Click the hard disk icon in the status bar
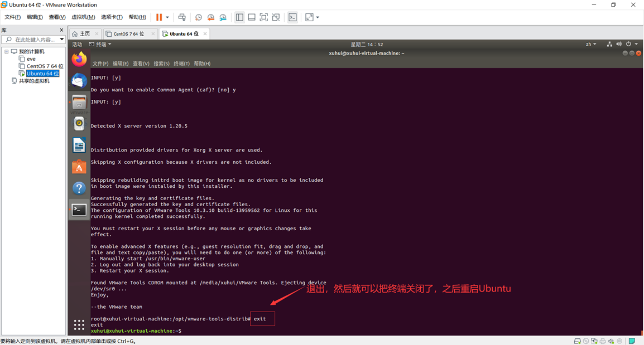Screen dimensions: 644x345 pos(578,341)
